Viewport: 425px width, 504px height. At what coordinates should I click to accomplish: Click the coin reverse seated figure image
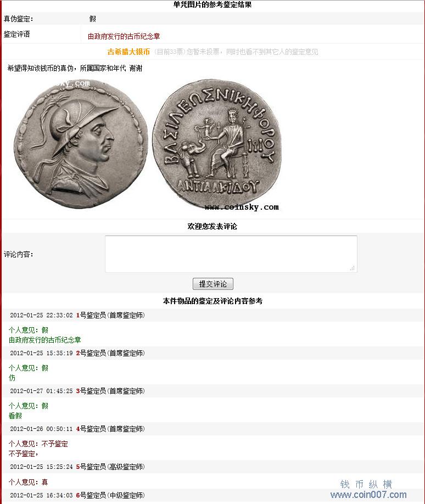(217, 143)
